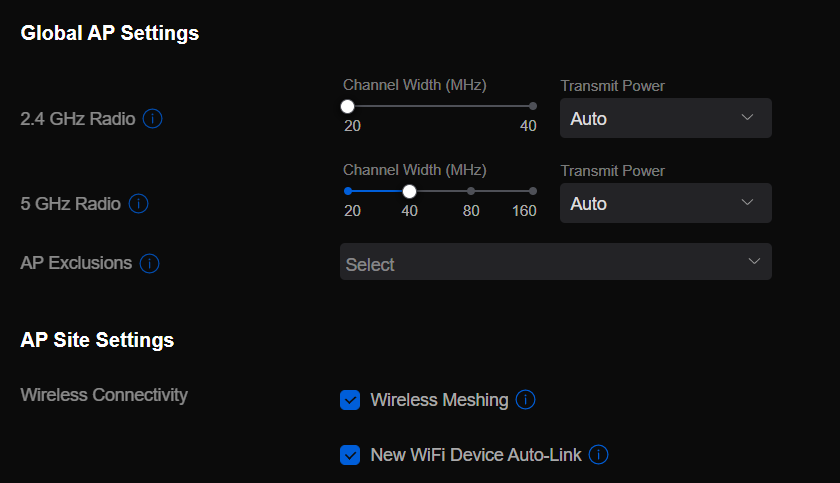Click the 5 GHz slider handle at 40
Image resolution: width=840 pixels, height=483 pixels.
point(409,191)
